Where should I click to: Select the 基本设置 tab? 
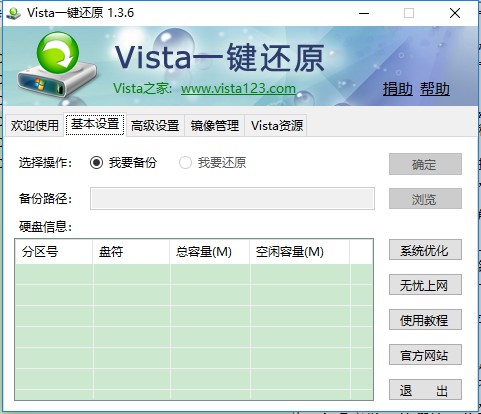(95, 124)
